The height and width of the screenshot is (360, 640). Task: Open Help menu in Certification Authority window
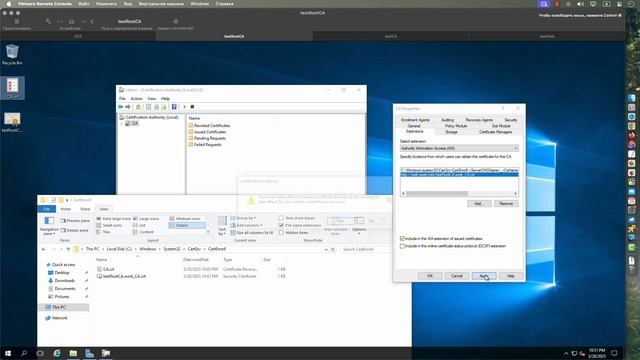point(165,98)
